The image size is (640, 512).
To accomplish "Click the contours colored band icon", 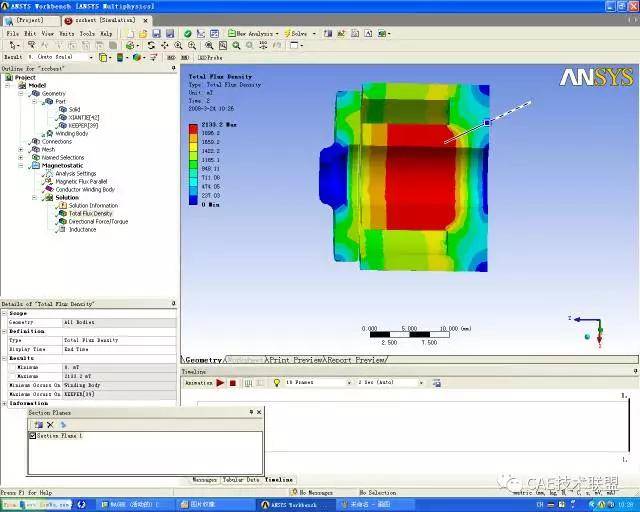I will pyautogui.click(x=120, y=58).
